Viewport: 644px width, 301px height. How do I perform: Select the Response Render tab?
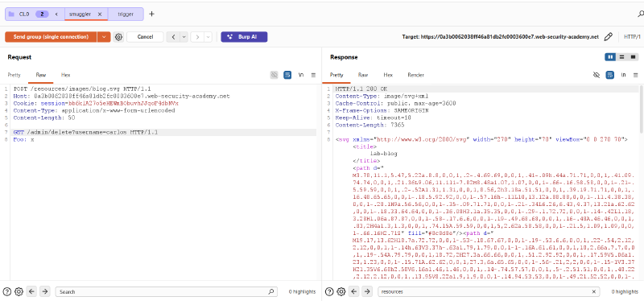pos(415,75)
